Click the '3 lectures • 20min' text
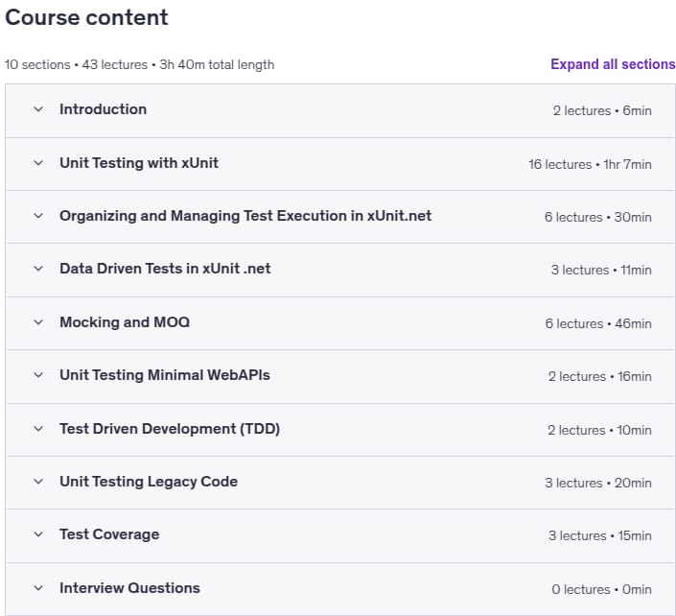 click(598, 483)
